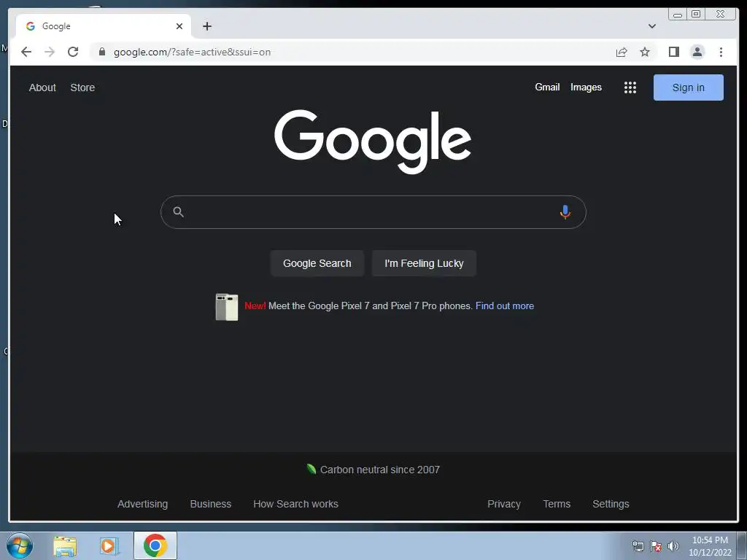
Task: Show the taskbar clock and date
Action: 710,546
